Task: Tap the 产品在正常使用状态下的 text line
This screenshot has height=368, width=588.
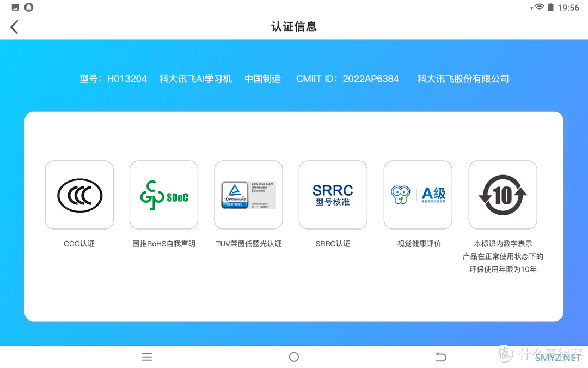Action: click(503, 256)
